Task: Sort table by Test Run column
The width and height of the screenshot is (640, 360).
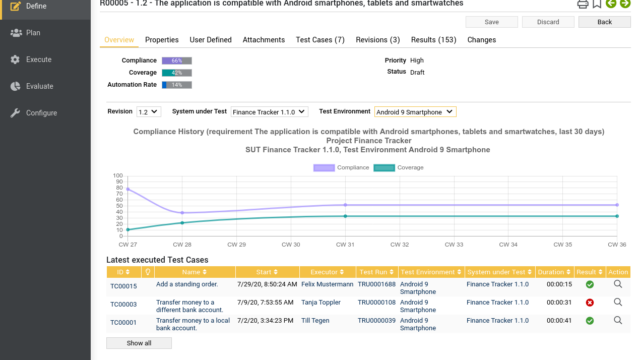Action: [377, 272]
